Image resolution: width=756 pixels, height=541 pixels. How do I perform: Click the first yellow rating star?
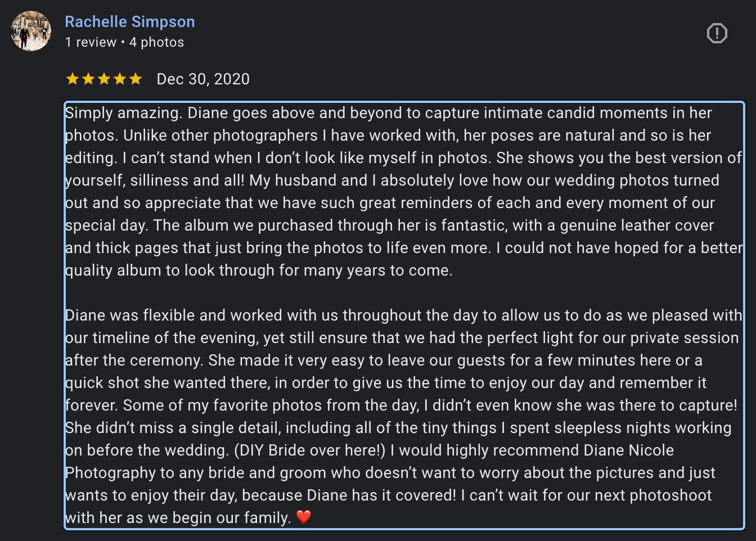click(73, 79)
